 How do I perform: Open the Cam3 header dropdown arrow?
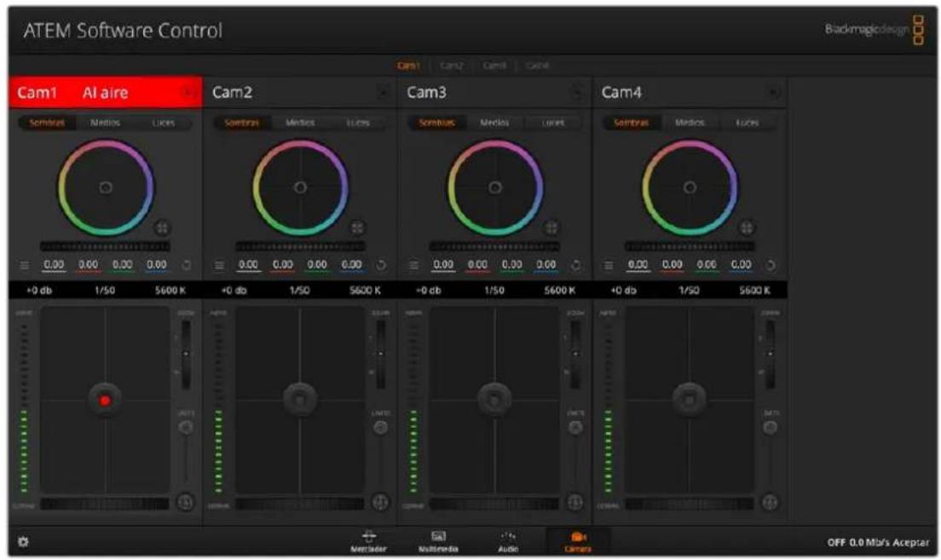click(x=577, y=92)
